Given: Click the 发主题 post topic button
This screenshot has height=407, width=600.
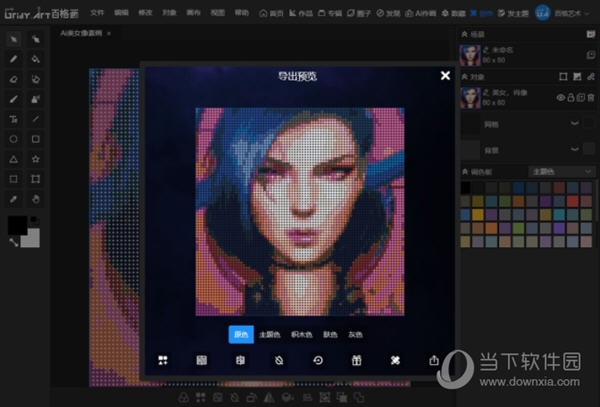Looking at the screenshot, I should click(x=513, y=13).
